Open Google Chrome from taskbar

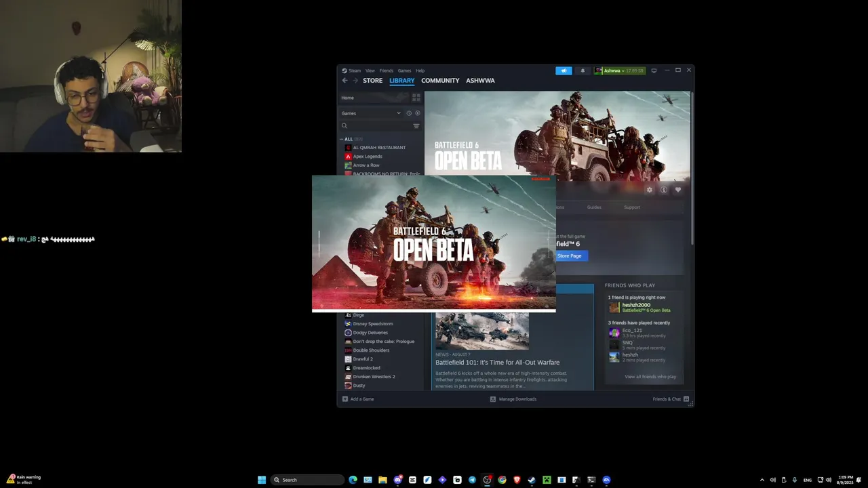click(x=502, y=480)
